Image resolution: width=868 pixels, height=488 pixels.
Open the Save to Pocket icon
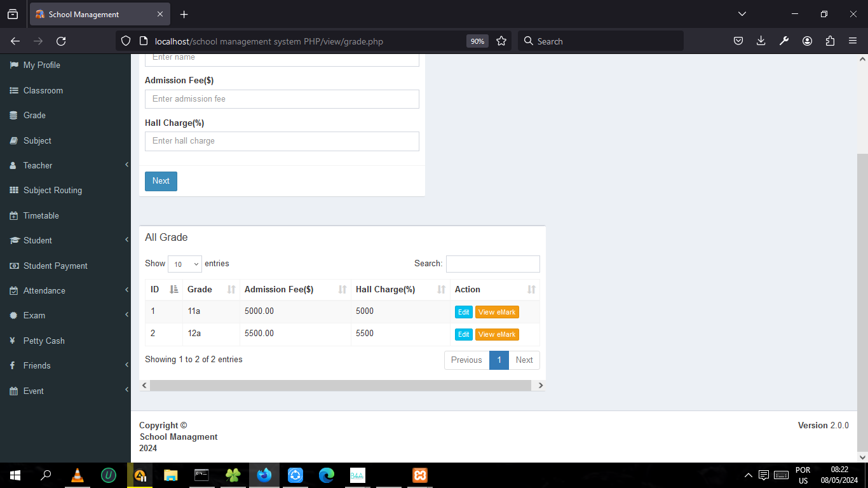pyautogui.click(x=738, y=41)
